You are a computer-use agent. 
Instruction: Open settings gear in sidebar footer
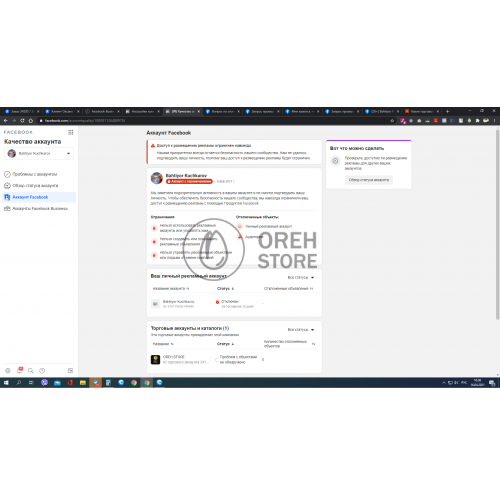coord(8,370)
